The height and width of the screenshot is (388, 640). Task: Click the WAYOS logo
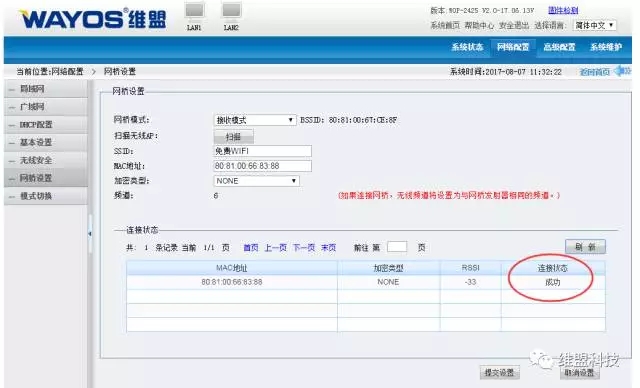pyautogui.click(x=93, y=19)
